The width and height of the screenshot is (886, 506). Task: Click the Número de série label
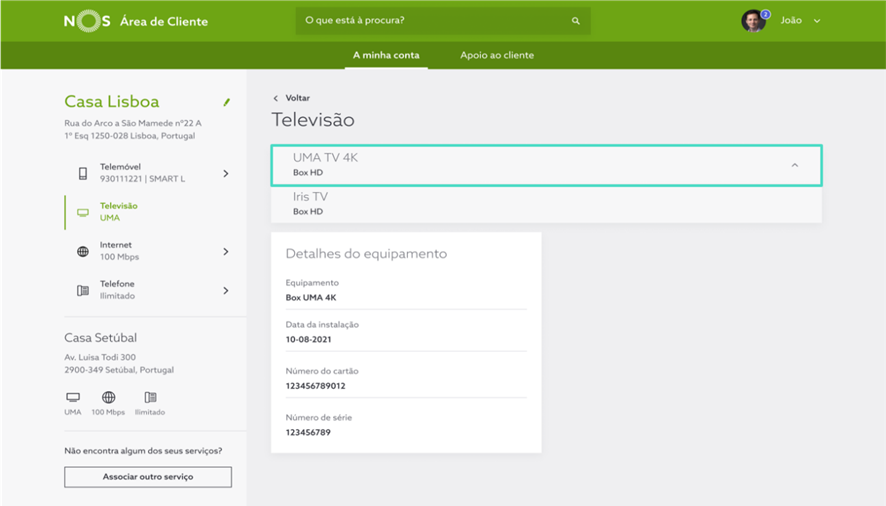pos(319,417)
